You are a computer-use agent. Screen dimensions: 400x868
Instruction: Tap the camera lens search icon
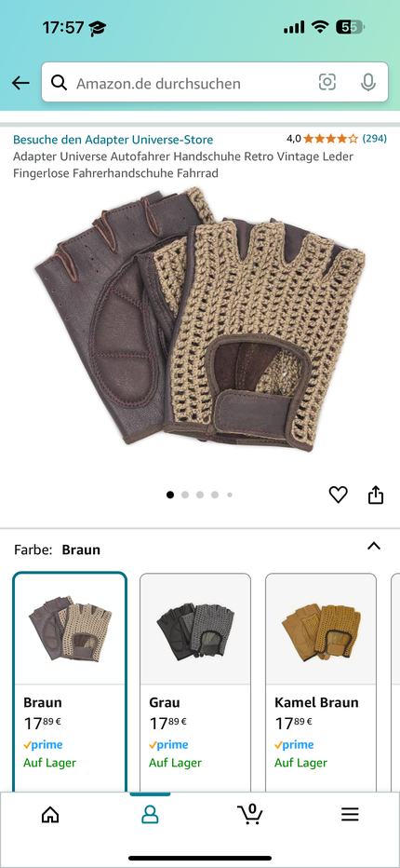coord(327,83)
